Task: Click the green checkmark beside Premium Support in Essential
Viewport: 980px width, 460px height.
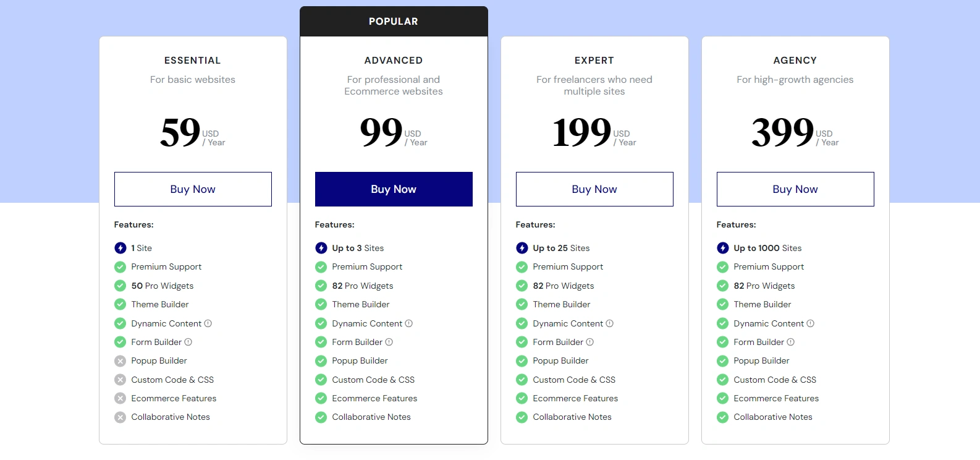Action: [120, 266]
